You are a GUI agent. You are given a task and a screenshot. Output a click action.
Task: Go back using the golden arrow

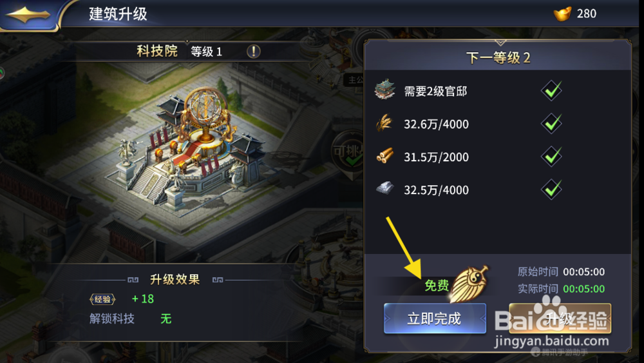28,15
